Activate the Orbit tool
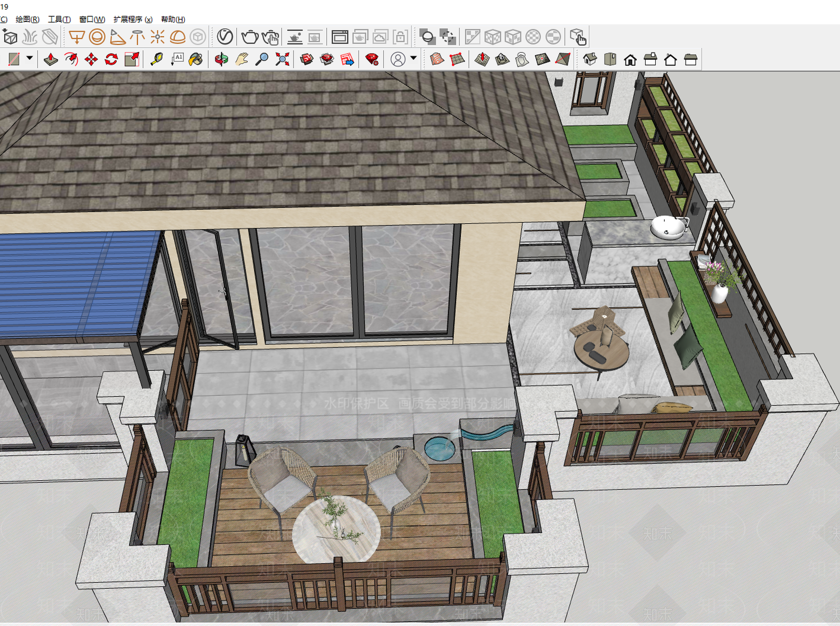 [222, 59]
